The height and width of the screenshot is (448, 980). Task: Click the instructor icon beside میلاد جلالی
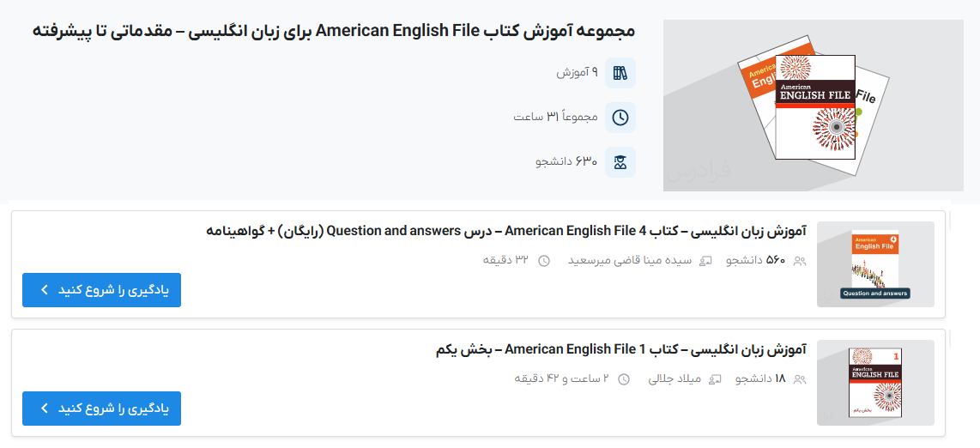coord(715,379)
